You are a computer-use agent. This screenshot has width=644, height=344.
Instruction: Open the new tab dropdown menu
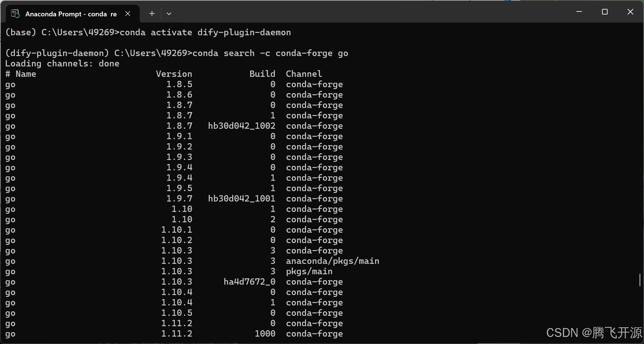(169, 14)
